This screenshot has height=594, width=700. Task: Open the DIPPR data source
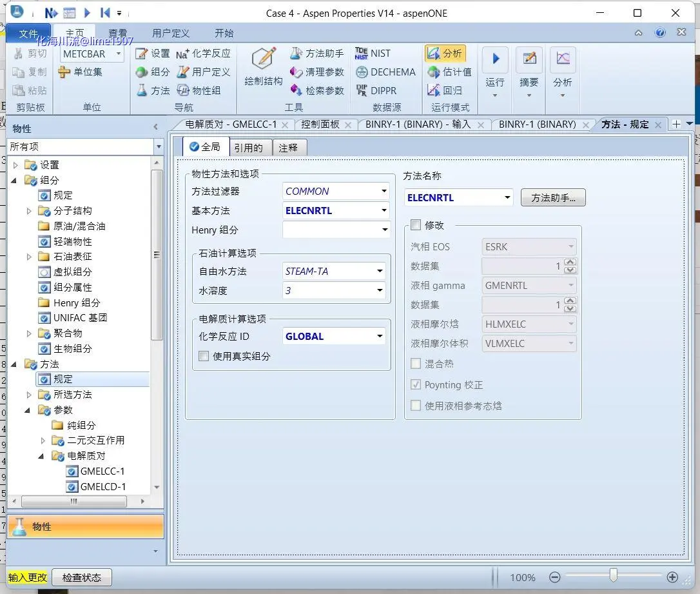(x=376, y=91)
